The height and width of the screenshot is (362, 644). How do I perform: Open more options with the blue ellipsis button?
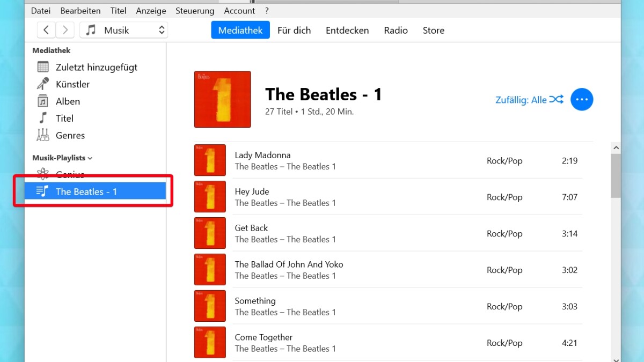coord(582,99)
